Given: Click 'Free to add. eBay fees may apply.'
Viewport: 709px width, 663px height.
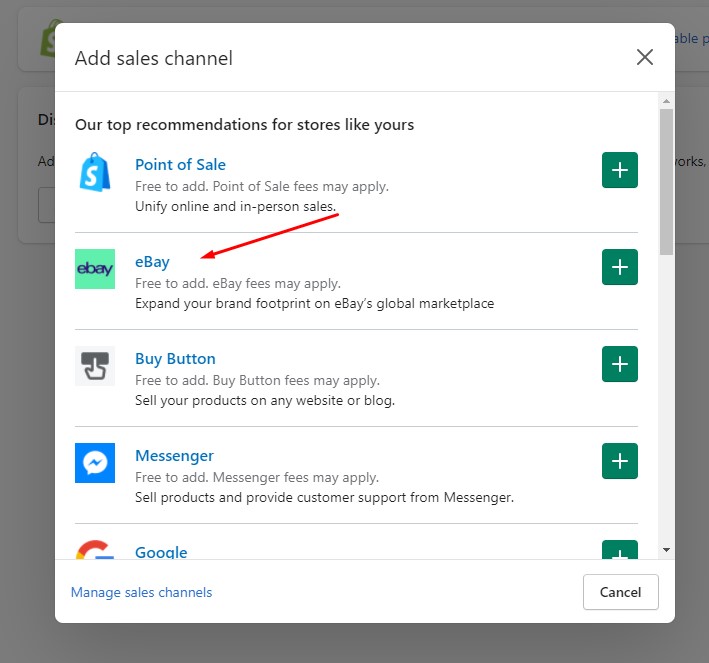Looking at the screenshot, I should 238,284.
